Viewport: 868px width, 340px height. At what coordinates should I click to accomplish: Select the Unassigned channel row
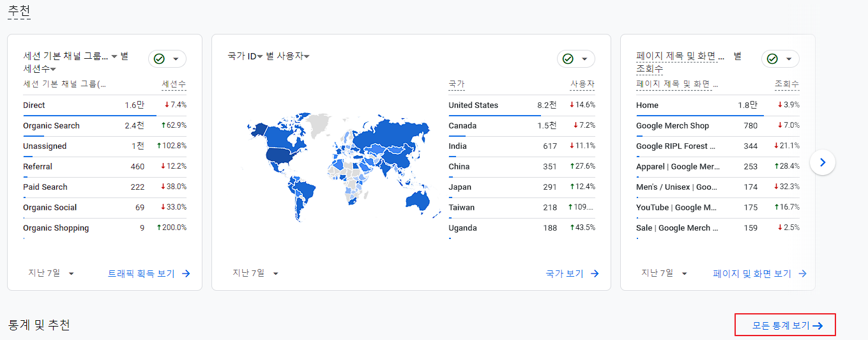pos(105,146)
